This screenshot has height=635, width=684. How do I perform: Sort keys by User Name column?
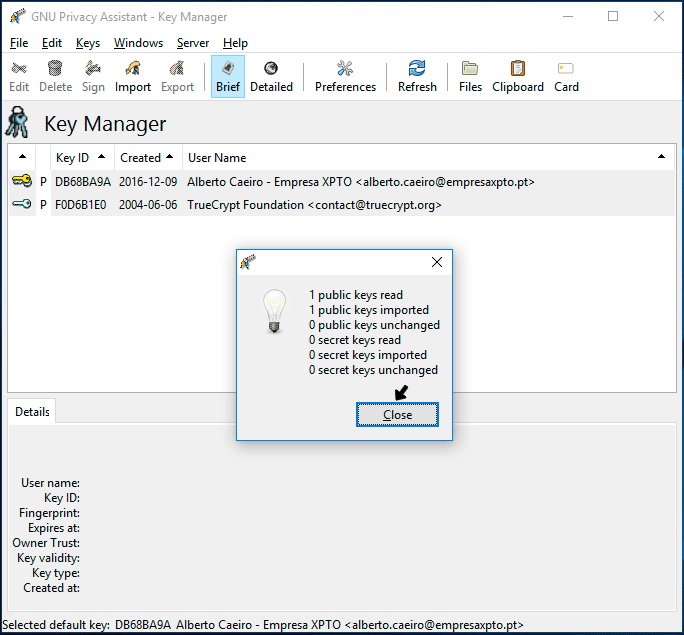pos(428,157)
